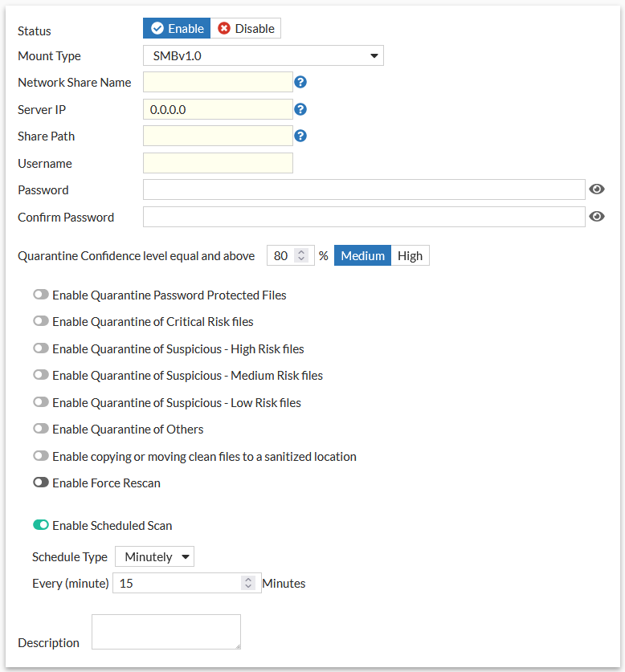Click help icon beside Share Path
Screen dimensions: 625x672
coord(301,136)
